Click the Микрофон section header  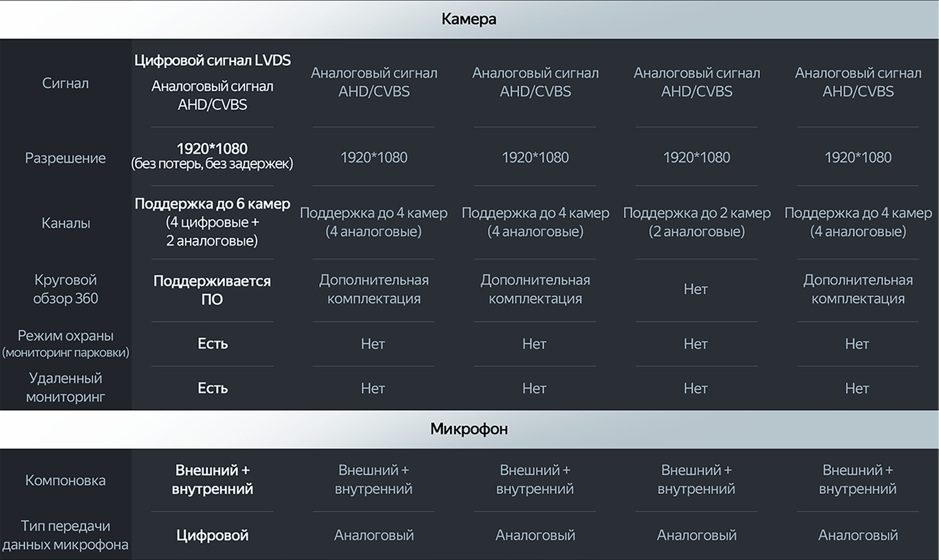click(469, 429)
